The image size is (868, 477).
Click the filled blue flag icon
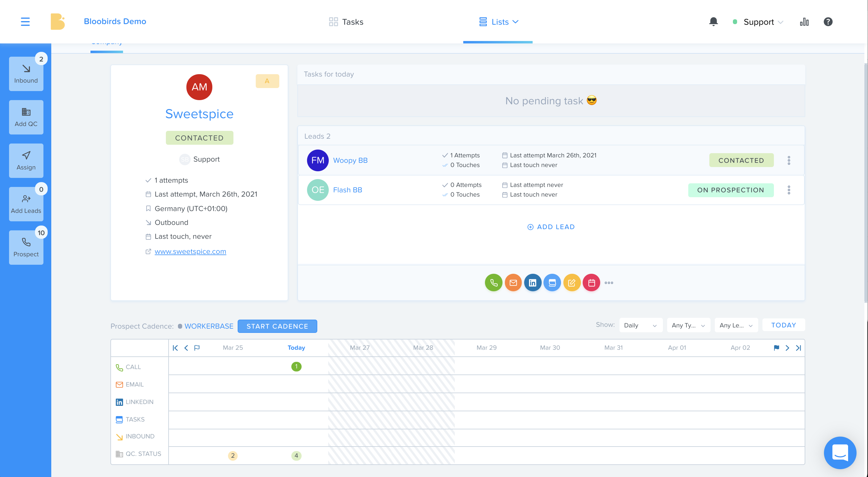[776, 348]
